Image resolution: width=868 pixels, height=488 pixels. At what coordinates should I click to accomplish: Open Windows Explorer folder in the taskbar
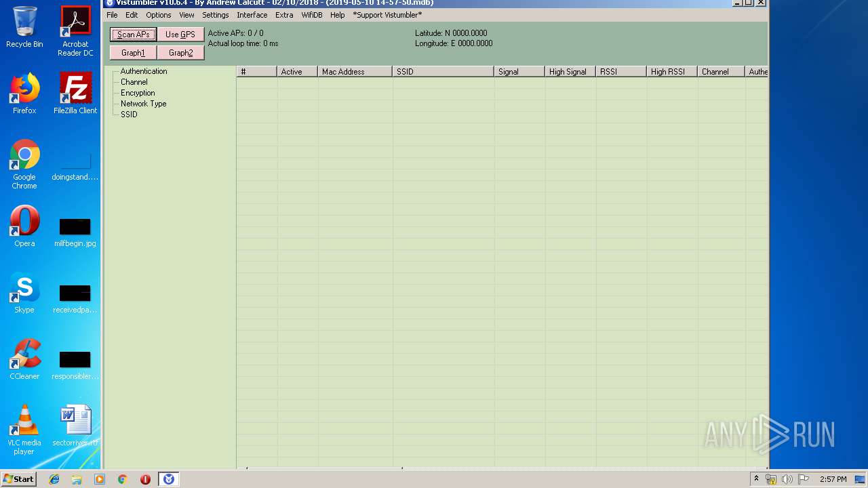77,479
